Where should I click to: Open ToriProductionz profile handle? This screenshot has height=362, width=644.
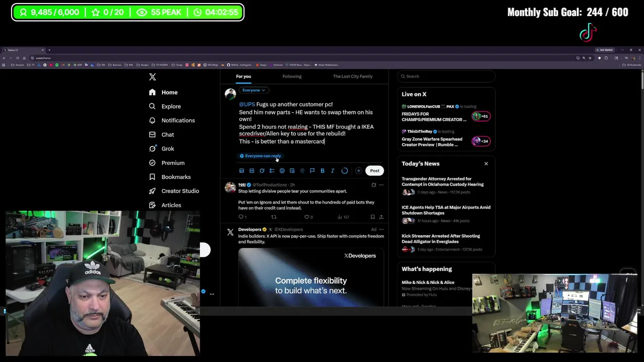[x=270, y=185]
